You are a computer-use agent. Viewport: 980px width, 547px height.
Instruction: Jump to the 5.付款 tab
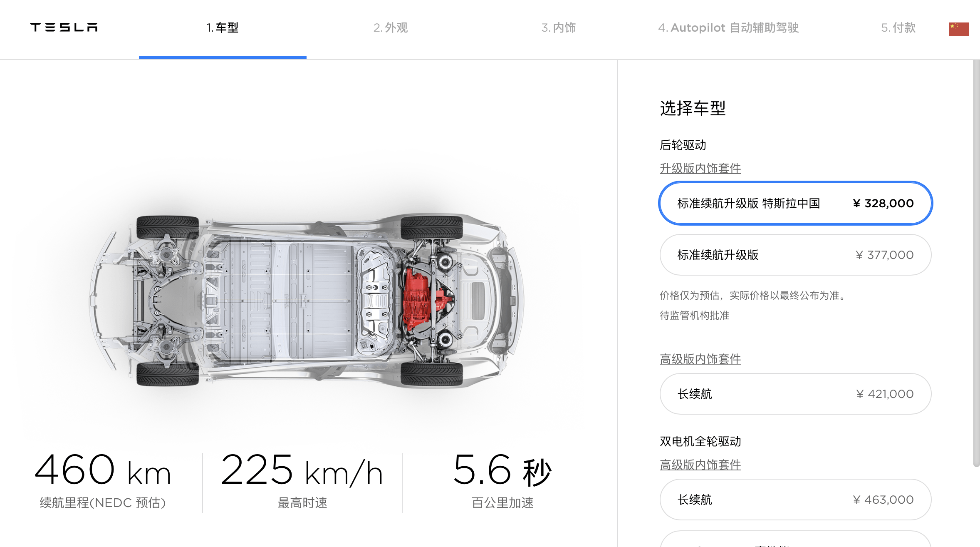point(898,28)
